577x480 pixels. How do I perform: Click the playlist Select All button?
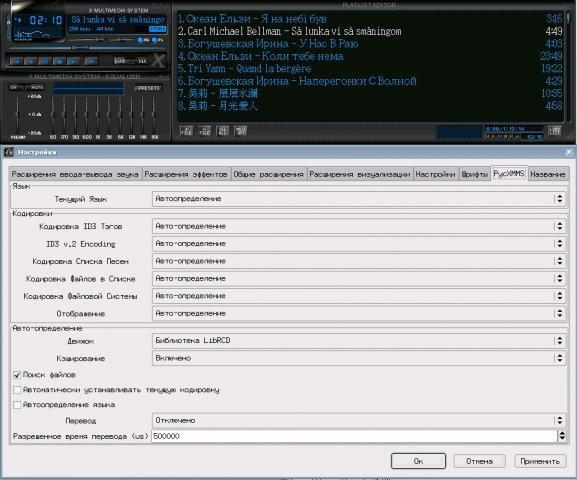click(223, 131)
